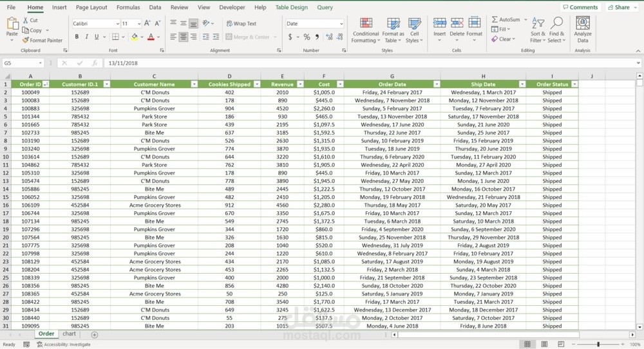Open the Date number format dropdown
This screenshot has height=349, width=644.
click(x=341, y=24)
